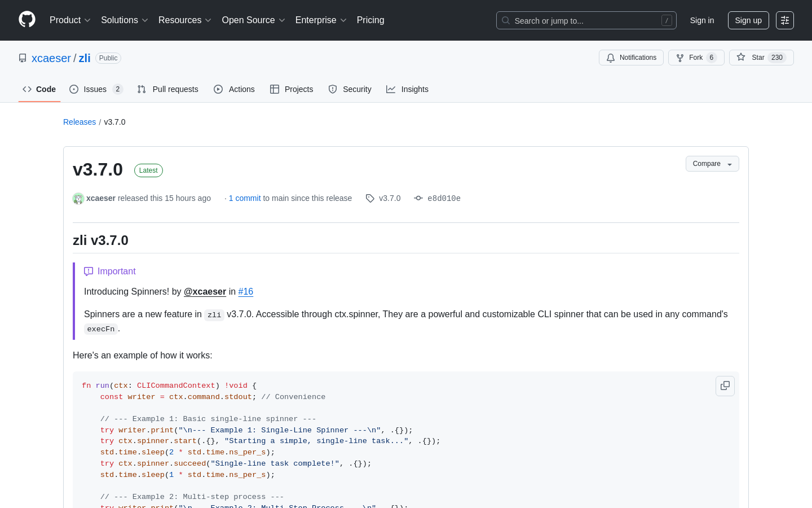Screen dimensions: 812x508
Task: Click the star count 230
Action: coord(777,58)
